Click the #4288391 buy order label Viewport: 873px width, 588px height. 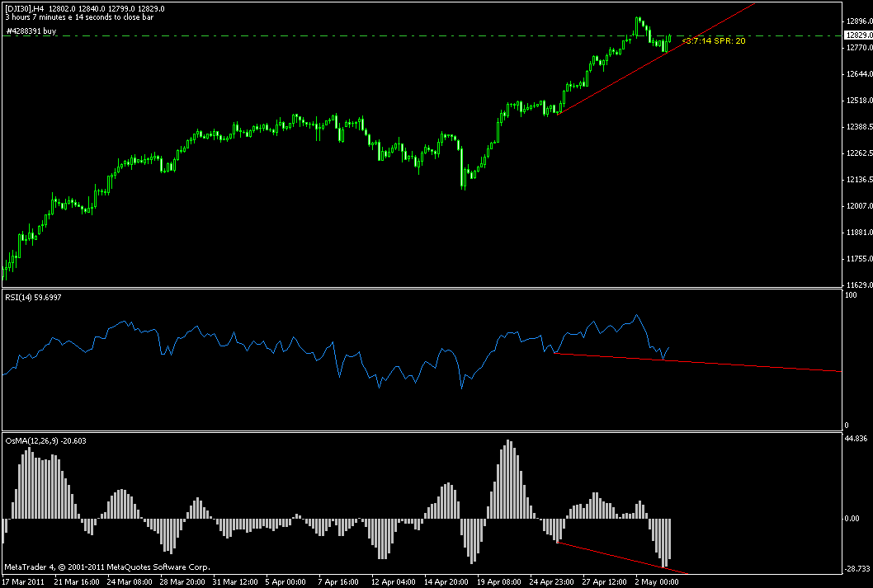click(31, 31)
